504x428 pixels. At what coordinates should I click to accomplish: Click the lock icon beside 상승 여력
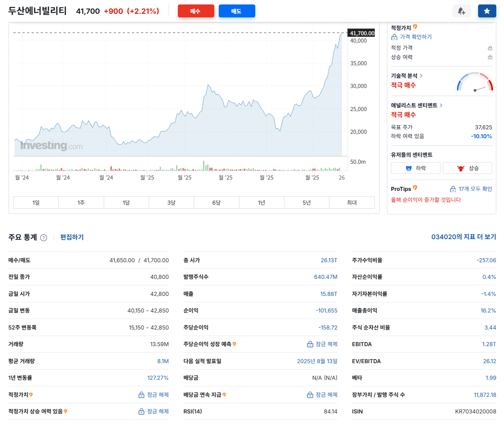pos(490,57)
